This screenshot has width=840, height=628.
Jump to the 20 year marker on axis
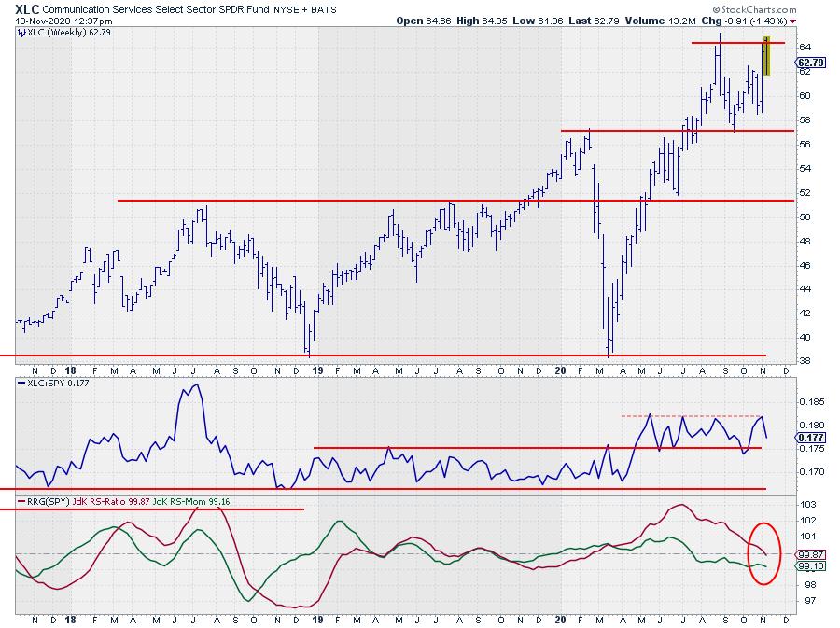(x=560, y=371)
